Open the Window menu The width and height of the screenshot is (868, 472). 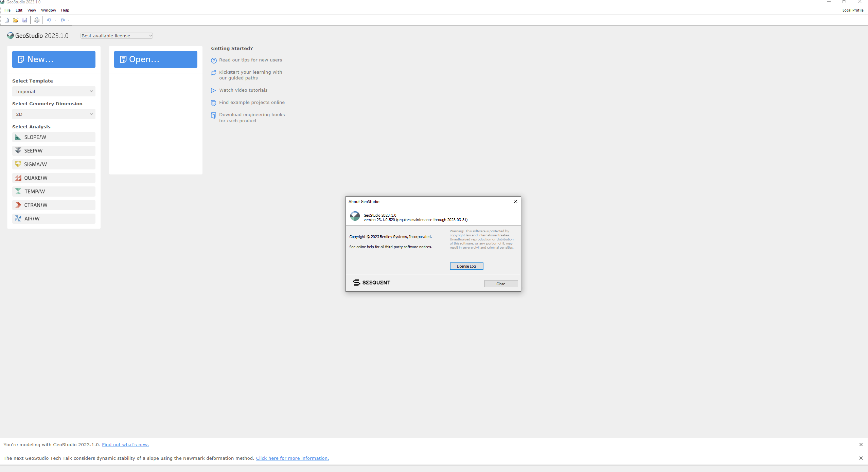point(49,10)
